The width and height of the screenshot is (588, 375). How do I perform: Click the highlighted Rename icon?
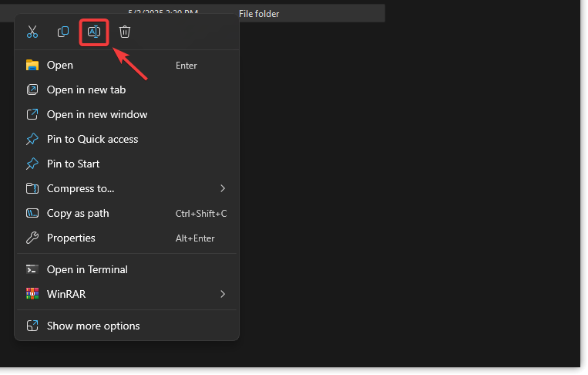[94, 32]
